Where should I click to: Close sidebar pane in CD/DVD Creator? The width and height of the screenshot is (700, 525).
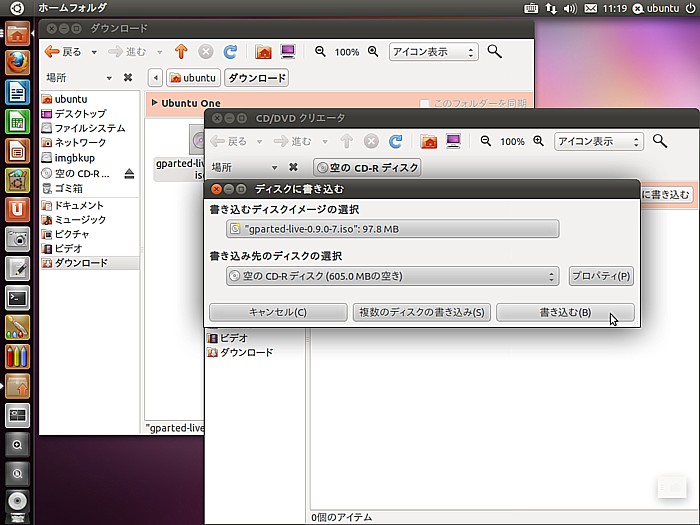coord(293,167)
